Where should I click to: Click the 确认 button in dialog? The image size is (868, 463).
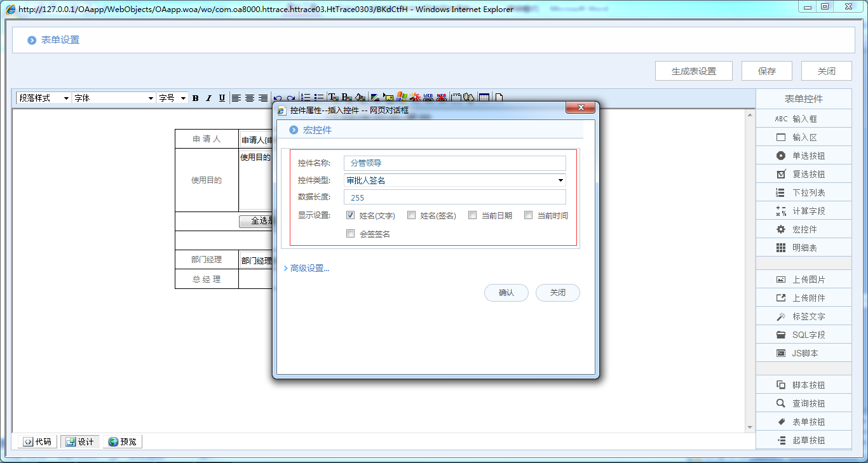tap(506, 293)
